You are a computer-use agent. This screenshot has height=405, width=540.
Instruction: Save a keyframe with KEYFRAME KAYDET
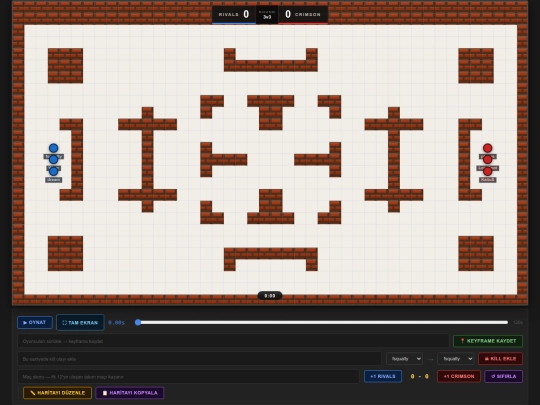(x=488, y=341)
